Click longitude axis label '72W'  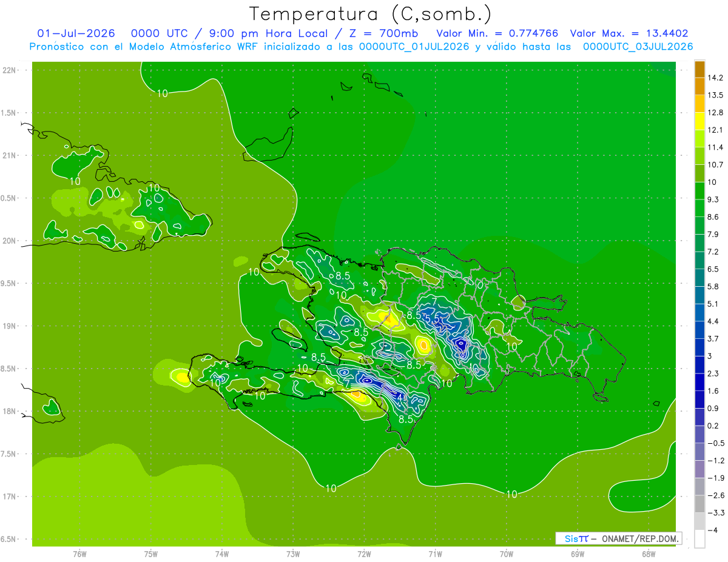coord(364,554)
